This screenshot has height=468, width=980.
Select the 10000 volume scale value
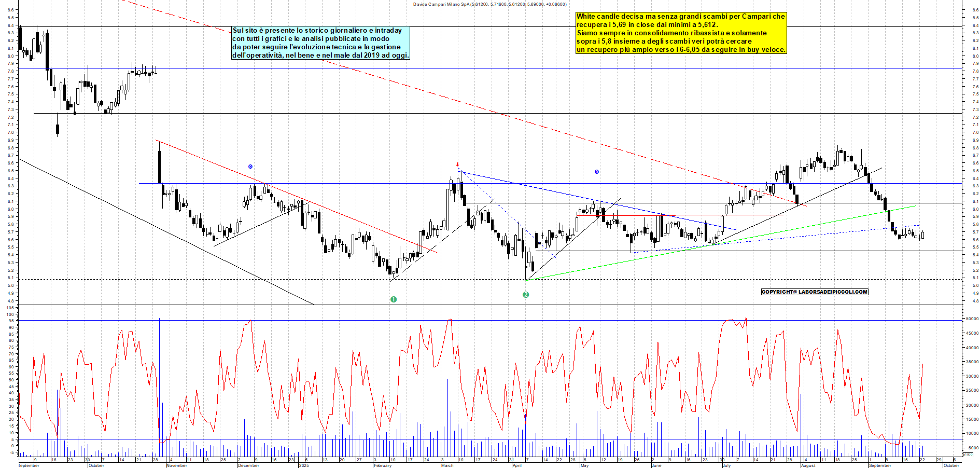972,433
